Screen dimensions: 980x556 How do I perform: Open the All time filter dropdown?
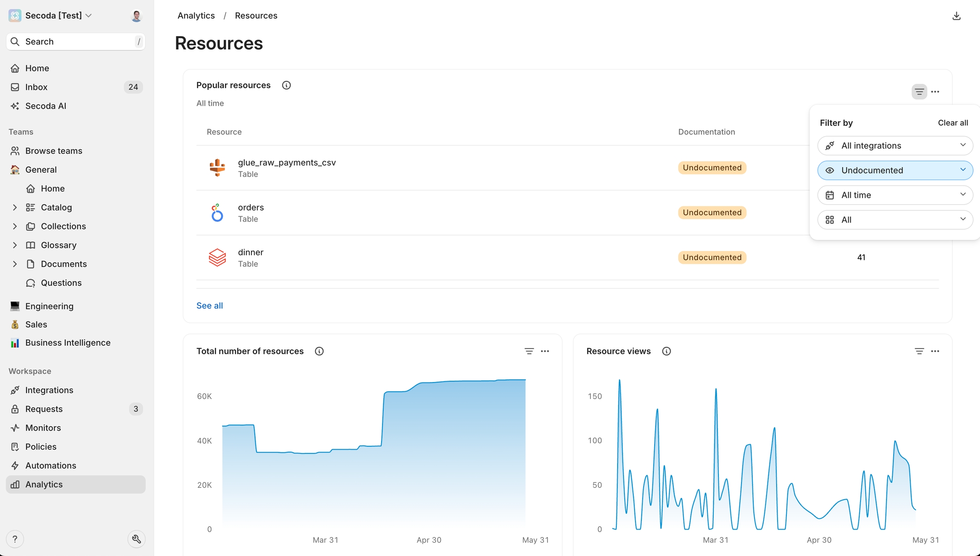895,195
